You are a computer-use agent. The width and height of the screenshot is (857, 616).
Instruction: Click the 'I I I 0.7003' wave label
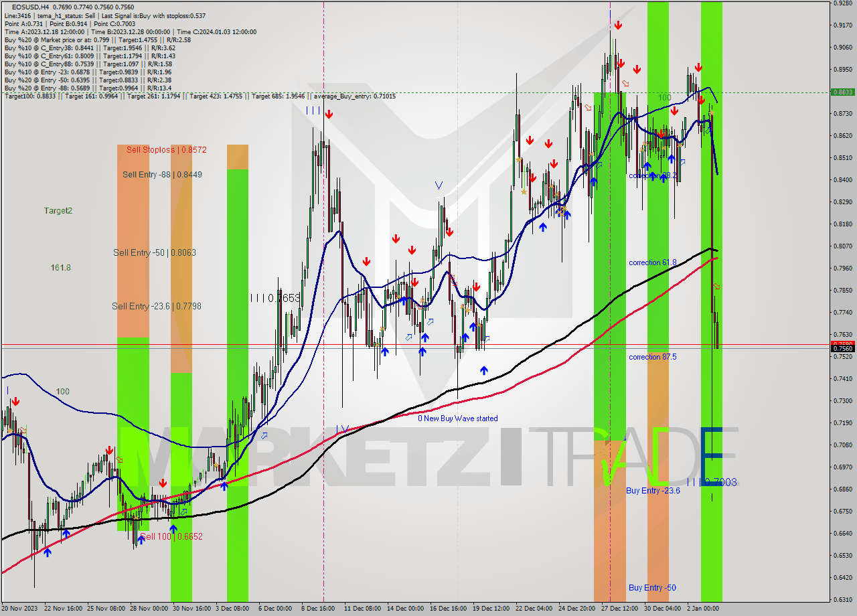tap(712, 482)
